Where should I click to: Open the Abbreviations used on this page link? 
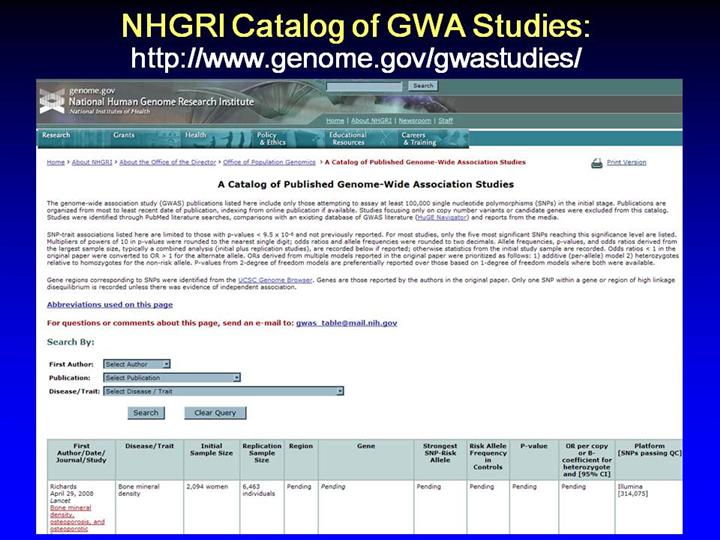click(x=110, y=304)
